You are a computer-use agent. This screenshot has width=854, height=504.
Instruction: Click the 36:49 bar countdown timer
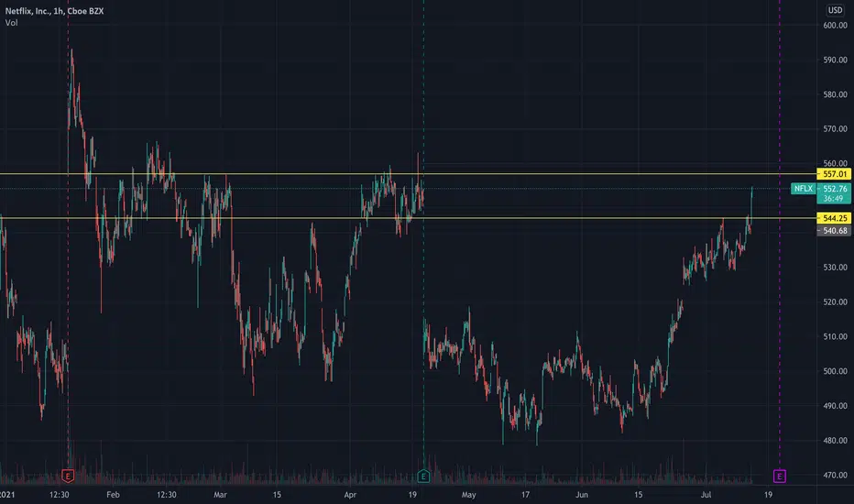click(833, 199)
